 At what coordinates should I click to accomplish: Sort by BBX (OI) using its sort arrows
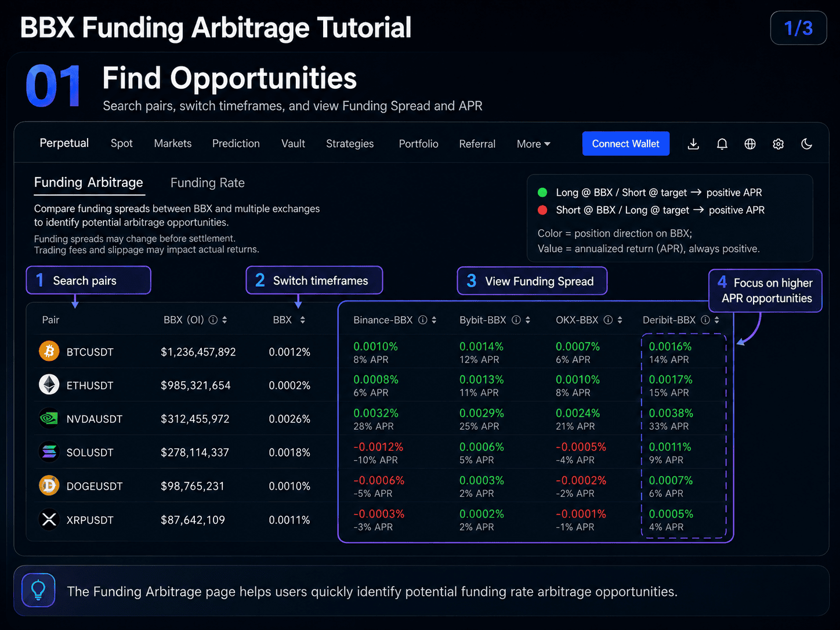pos(225,320)
